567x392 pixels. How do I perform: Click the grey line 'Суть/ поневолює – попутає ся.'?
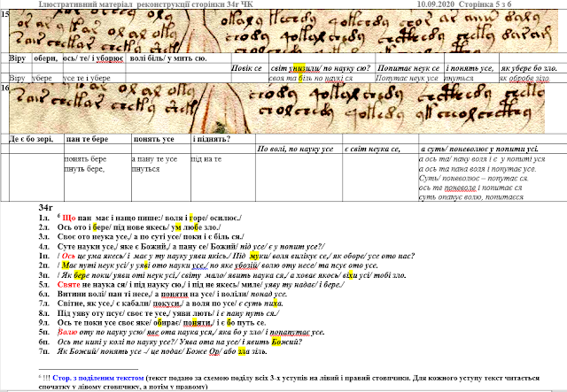[x=474, y=178]
